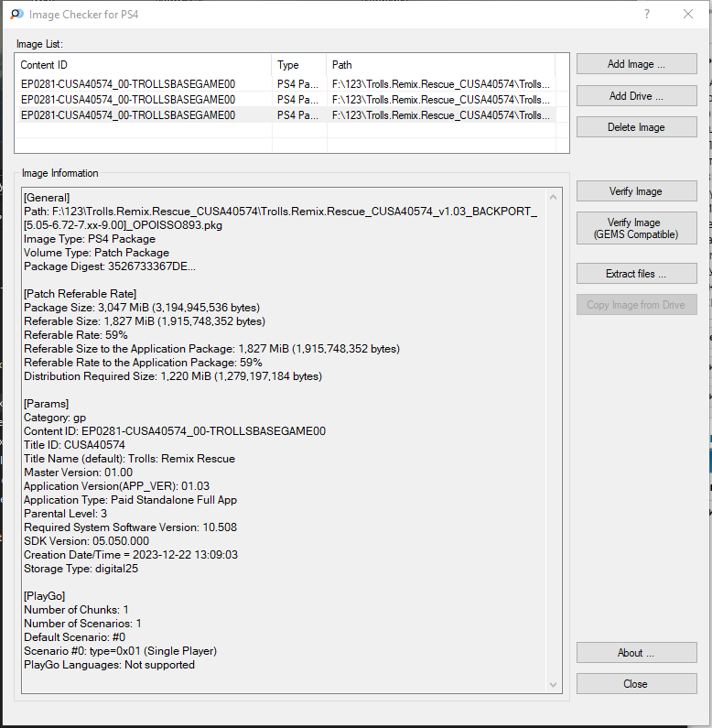Click the Image List label
This screenshot has height=728, width=712.
pyautogui.click(x=39, y=44)
